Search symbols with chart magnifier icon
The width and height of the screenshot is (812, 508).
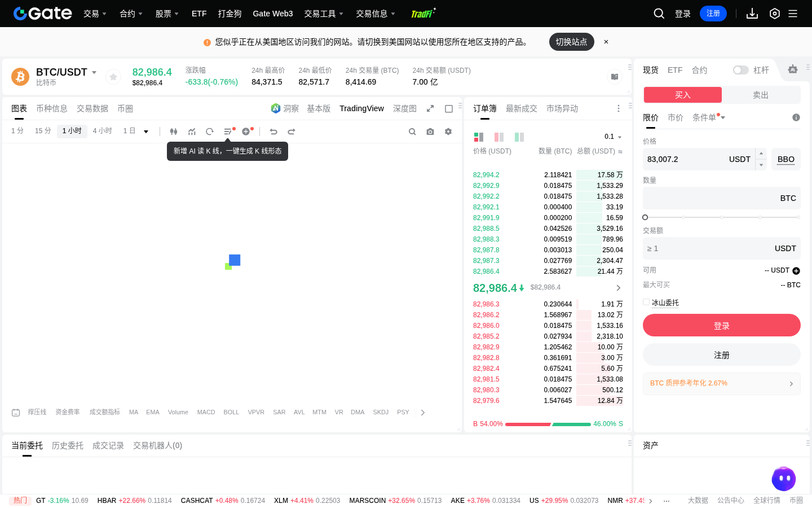412,132
